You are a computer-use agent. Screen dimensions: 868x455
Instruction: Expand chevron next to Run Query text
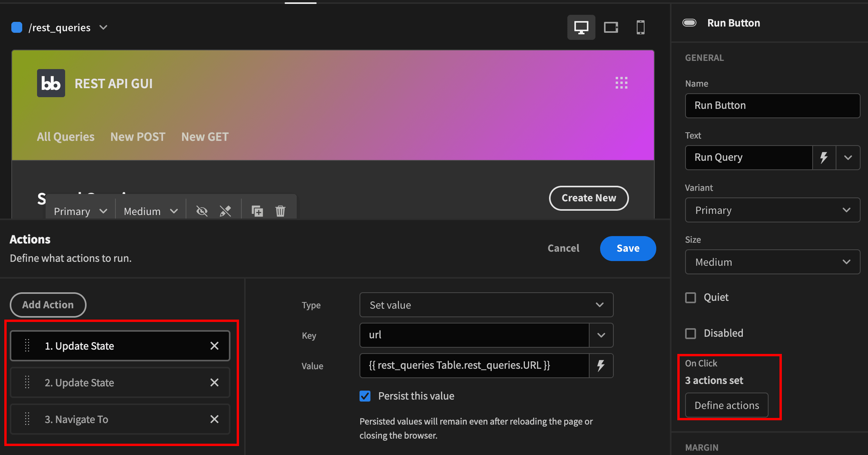848,158
